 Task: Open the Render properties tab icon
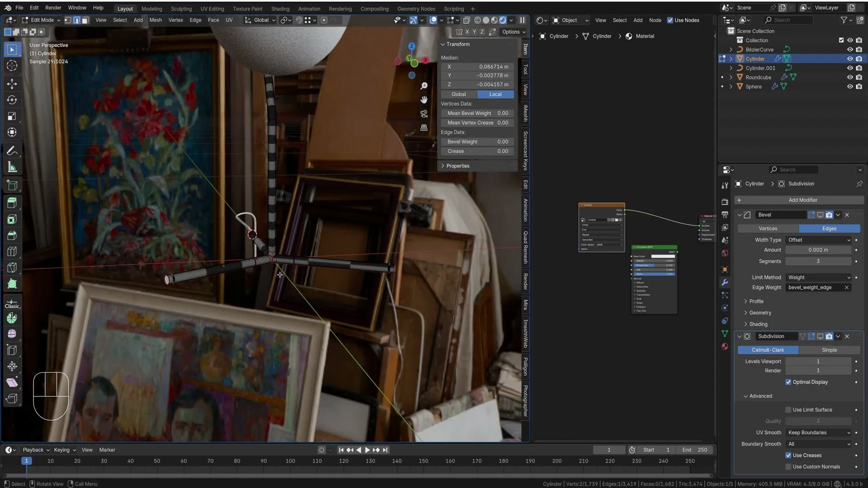pyautogui.click(x=725, y=202)
